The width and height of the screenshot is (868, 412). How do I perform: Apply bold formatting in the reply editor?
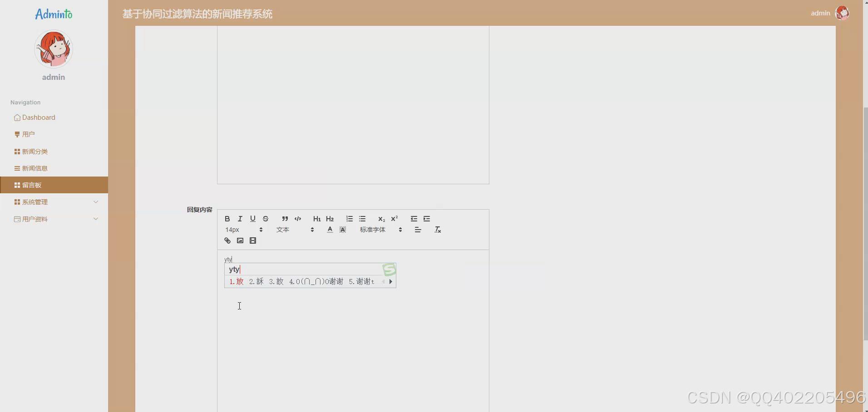tap(227, 219)
